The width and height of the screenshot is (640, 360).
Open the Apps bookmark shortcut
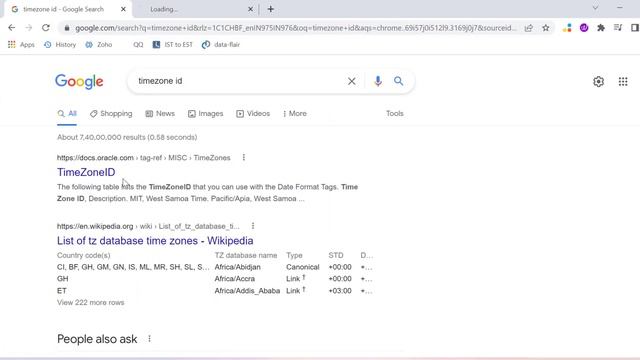click(x=21, y=44)
